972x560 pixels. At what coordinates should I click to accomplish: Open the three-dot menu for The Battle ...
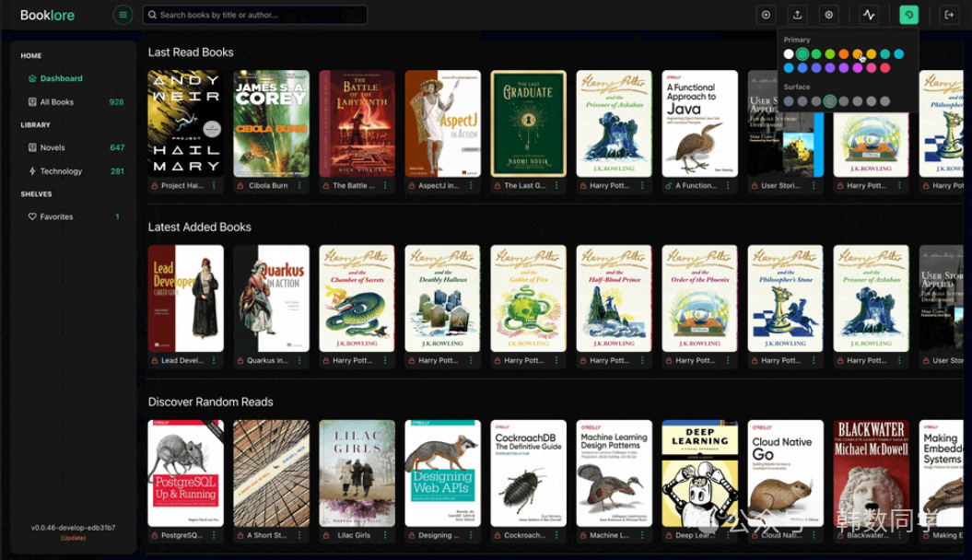pyautogui.click(x=385, y=185)
